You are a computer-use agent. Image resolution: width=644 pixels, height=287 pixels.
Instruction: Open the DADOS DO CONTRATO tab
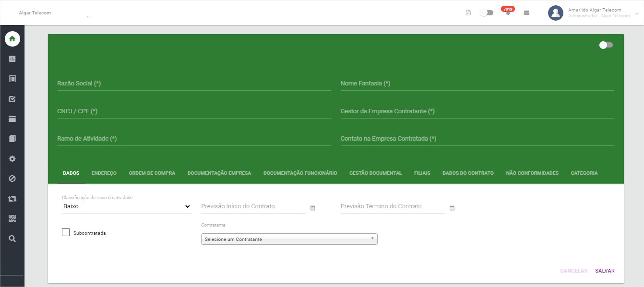468,173
